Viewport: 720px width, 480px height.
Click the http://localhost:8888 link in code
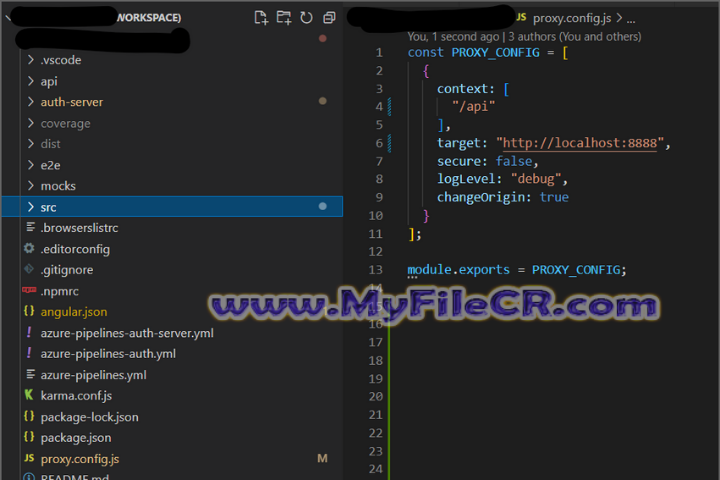(x=579, y=143)
